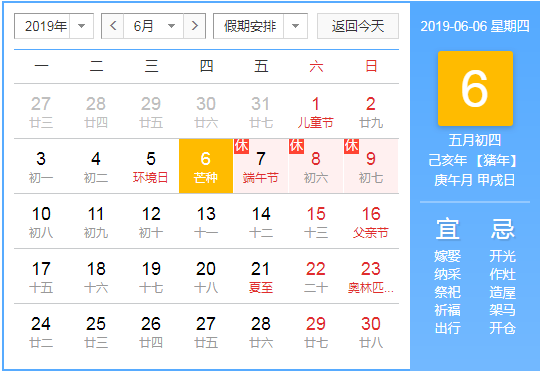The width and height of the screenshot is (556, 371).
Task: Select greyed May 31 date
Action: click(x=261, y=111)
